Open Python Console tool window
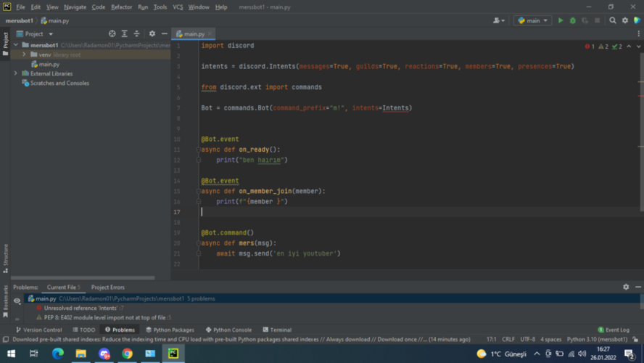Screen dimensions: 644x363 [228, 330]
